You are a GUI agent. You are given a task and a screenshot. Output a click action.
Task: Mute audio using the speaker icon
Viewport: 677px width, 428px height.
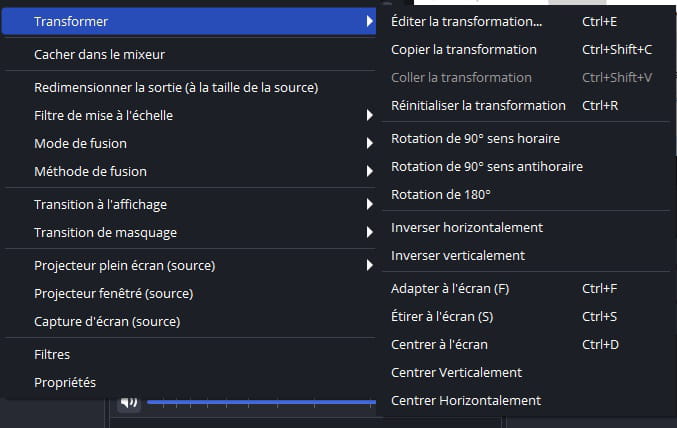click(129, 403)
